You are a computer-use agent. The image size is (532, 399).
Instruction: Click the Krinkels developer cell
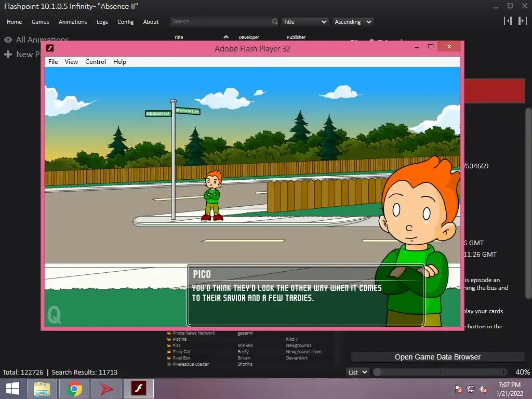pyautogui.click(x=245, y=345)
